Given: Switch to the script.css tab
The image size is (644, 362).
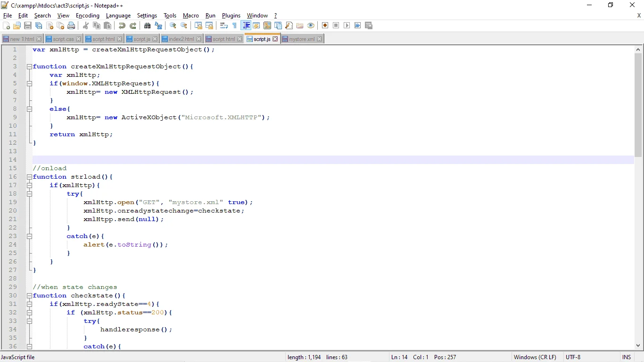Looking at the screenshot, I should click(63, 39).
